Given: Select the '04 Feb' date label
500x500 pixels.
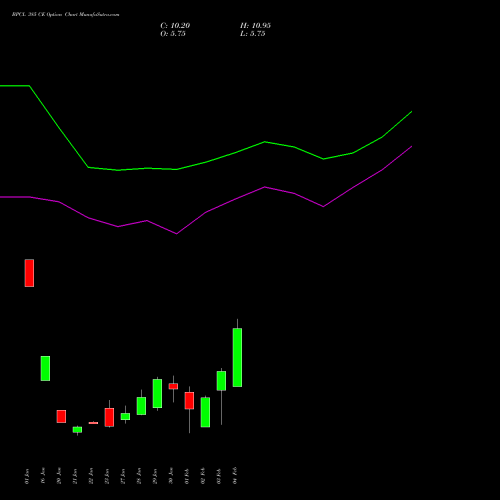Looking at the screenshot, I should pyautogui.click(x=235, y=476).
